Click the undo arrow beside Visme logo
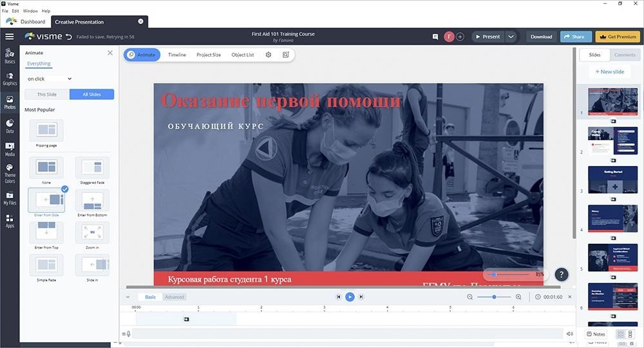 69,37
